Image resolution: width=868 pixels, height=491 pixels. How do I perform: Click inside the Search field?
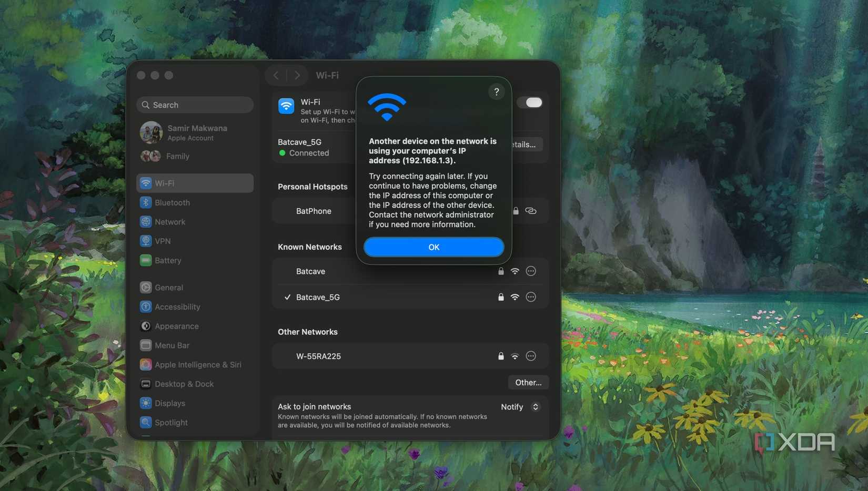(195, 105)
